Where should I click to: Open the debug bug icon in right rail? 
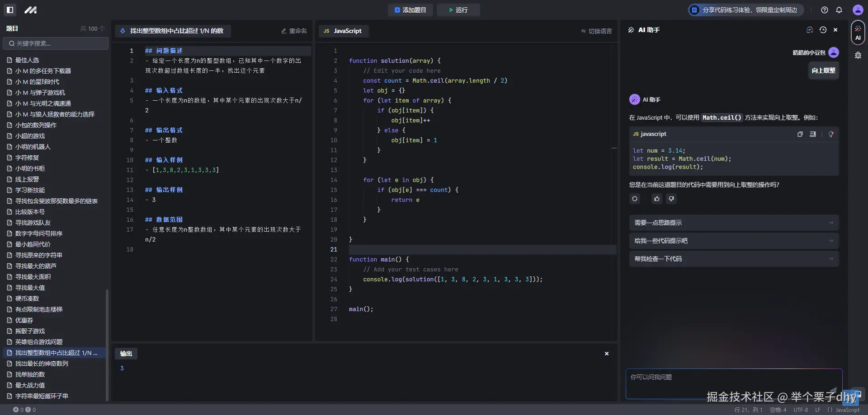pos(858,55)
